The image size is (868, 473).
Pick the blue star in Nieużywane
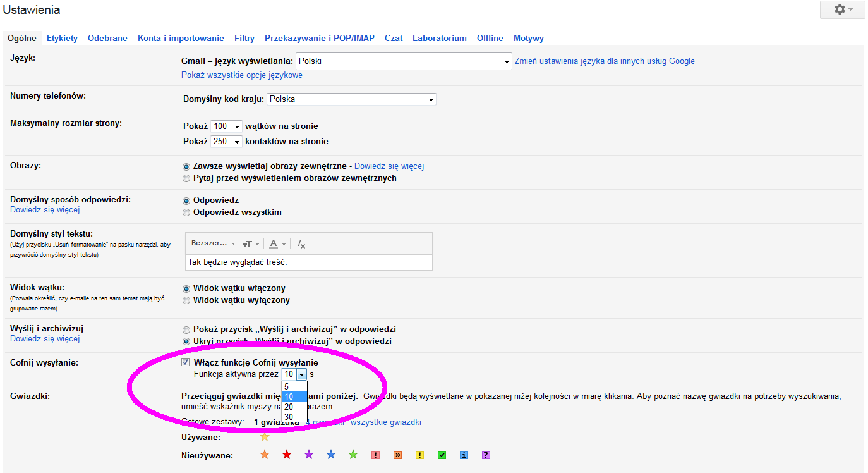pos(331,455)
